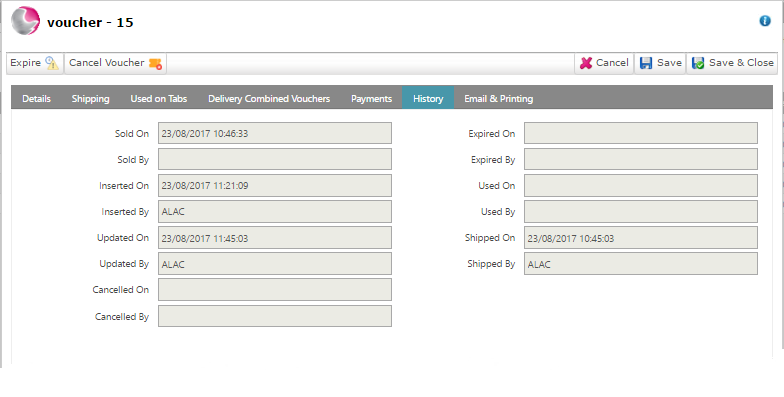Click the pink voucher logo icon
This screenshot has height=397, width=784.
pyautogui.click(x=26, y=21)
